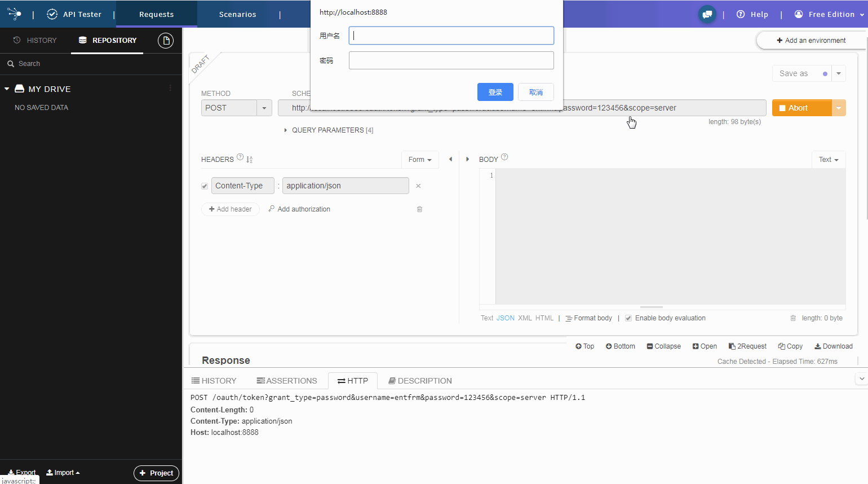
Task: Abort the running request
Action: point(801,108)
